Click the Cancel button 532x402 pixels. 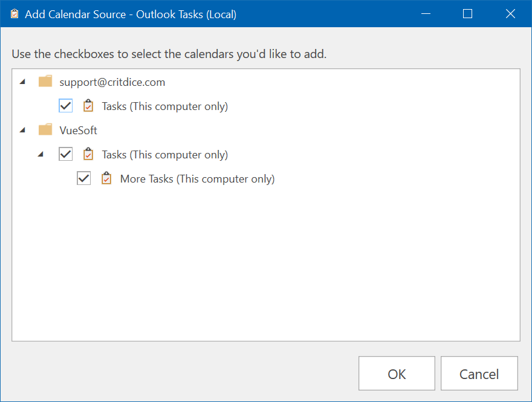coord(479,374)
